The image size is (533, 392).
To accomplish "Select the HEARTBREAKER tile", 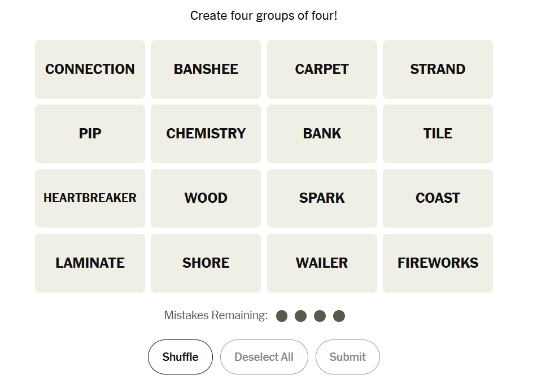I will tap(90, 198).
